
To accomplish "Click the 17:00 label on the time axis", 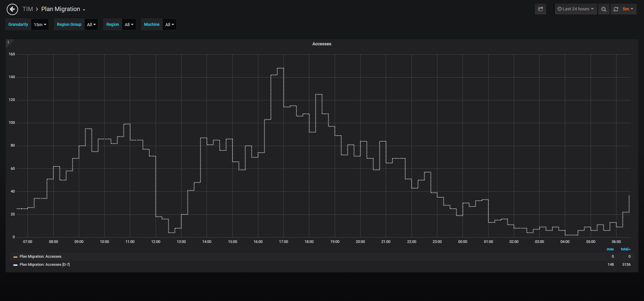I will 283,242.
